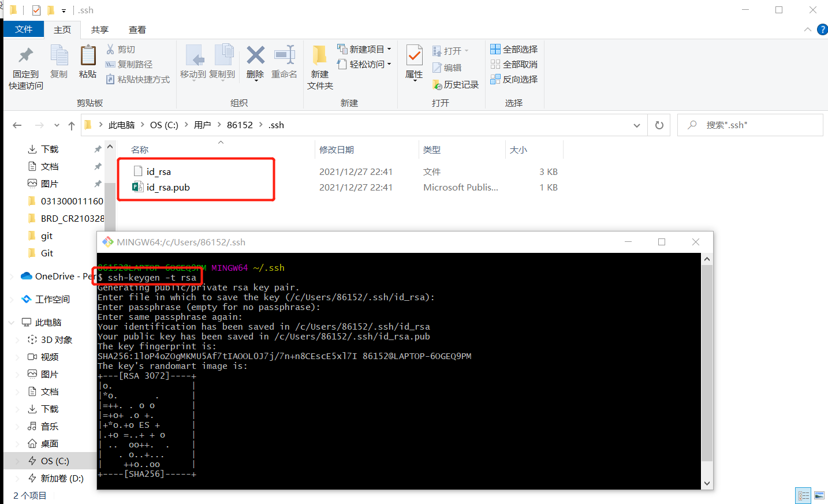Click the OS (C:) breadcrumb

164,125
